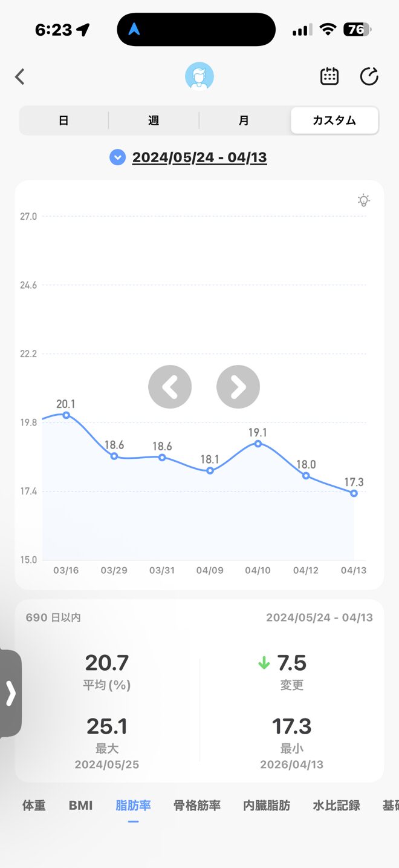Select the 月 period option

244,120
